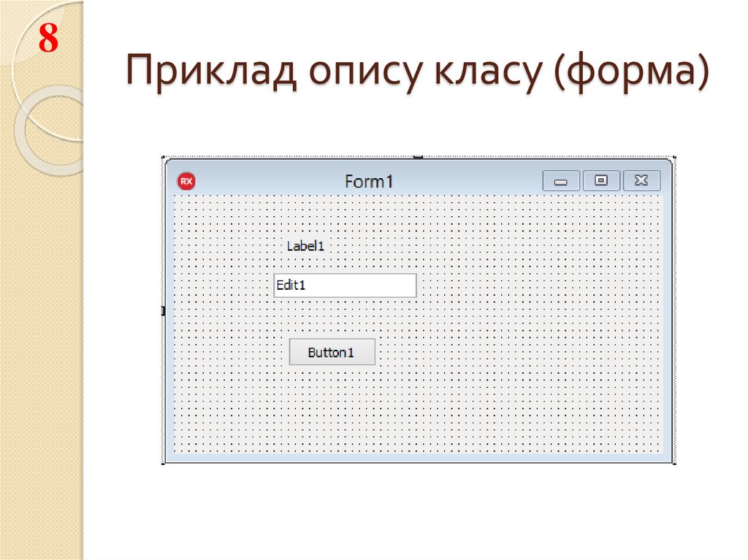The height and width of the screenshot is (560, 748).
Task: Click the Edit1 component border
Action: click(x=346, y=274)
